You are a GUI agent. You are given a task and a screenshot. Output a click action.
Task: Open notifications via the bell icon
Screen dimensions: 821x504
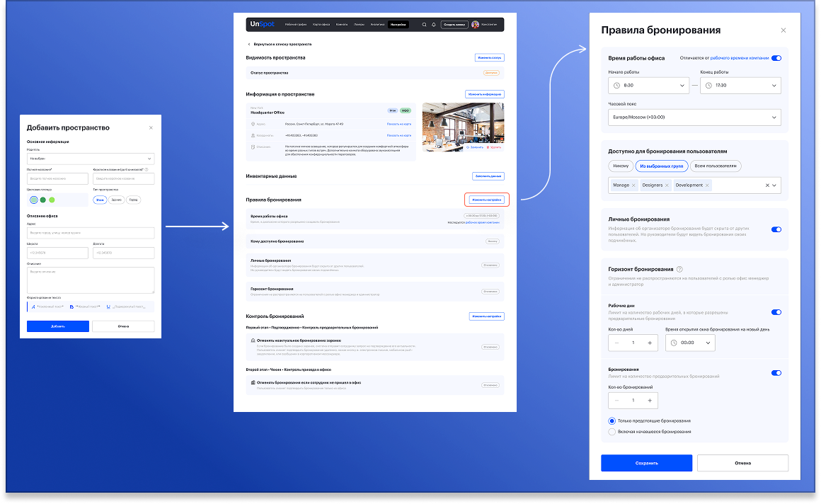pyautogui.click(x=434, y=25)
